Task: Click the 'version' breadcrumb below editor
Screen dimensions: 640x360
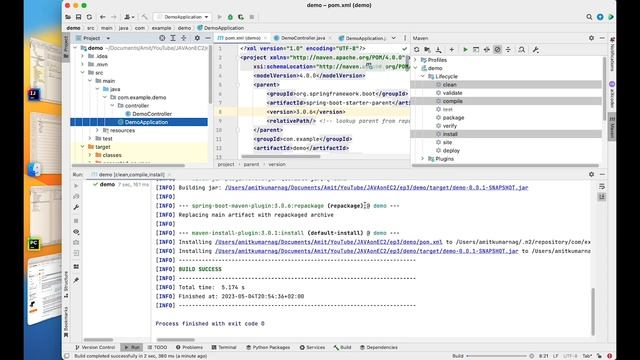Action: [x=277, y=164]
